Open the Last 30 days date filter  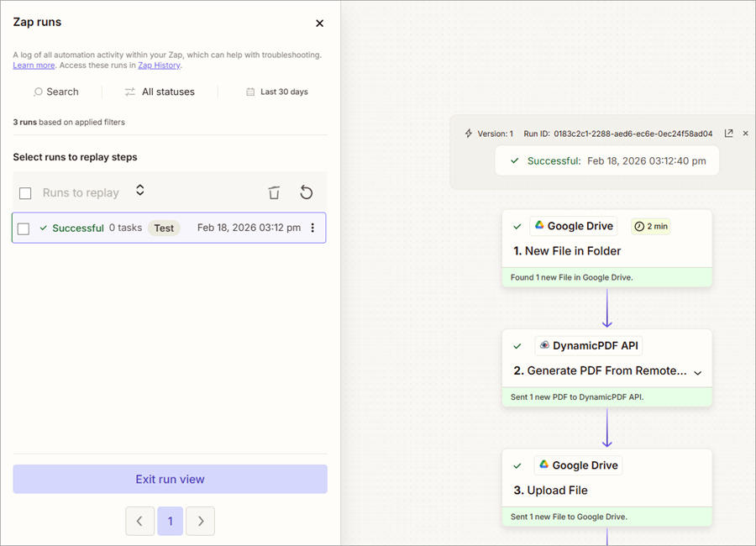point(276,92)
